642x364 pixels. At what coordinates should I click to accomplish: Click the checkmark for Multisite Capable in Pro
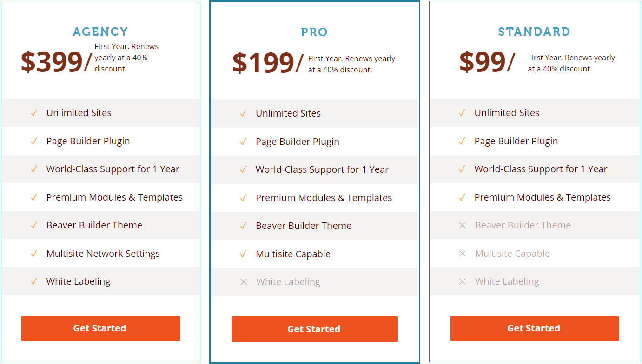[x=243, y=253]
